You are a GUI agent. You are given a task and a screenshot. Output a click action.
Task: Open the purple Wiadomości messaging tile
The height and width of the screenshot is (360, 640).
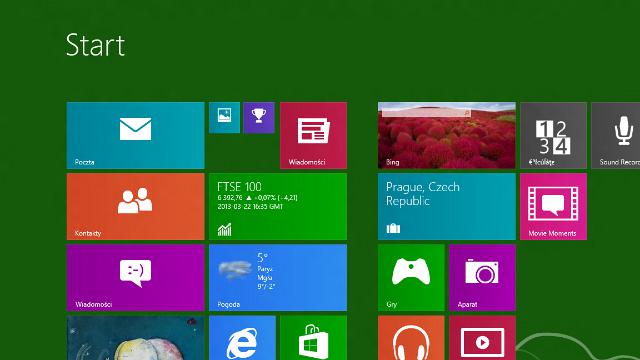[x=136, y=278]
